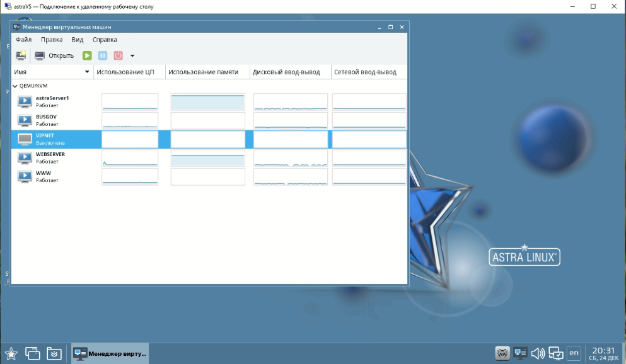Click the Менеджер виртуальных машин taskbar entry
Screen dimensions: 626x364
click(108, 353)
